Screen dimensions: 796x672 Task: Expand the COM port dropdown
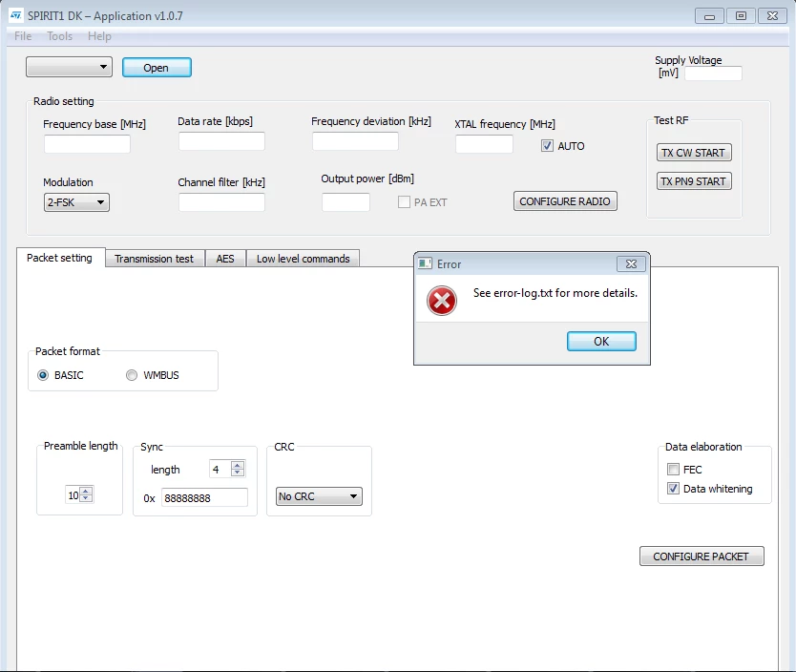(69, 67)
